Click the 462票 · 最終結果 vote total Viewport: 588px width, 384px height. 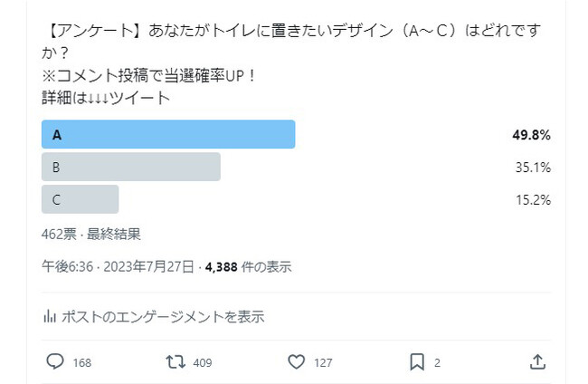90,234
